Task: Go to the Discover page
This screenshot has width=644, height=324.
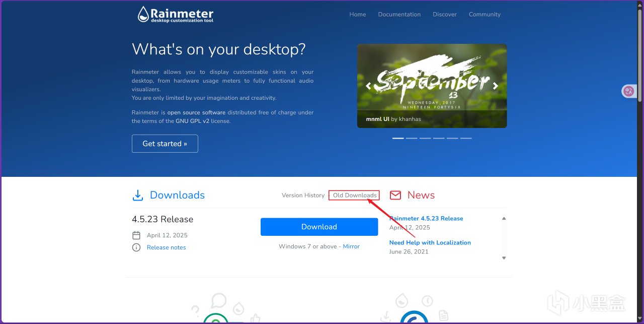Action: click(x=445, y=14)
